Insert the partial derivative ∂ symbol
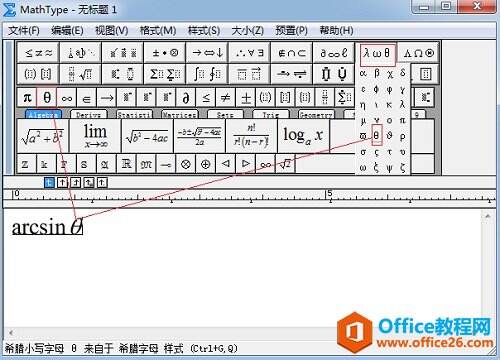Viewport: 500px width, 360px height. [186, 98]
